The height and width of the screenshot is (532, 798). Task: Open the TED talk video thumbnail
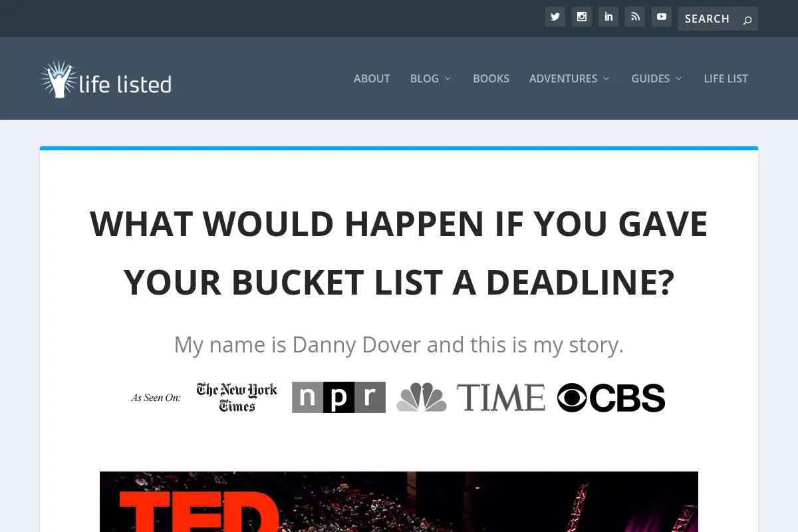(x=399, y=502)
